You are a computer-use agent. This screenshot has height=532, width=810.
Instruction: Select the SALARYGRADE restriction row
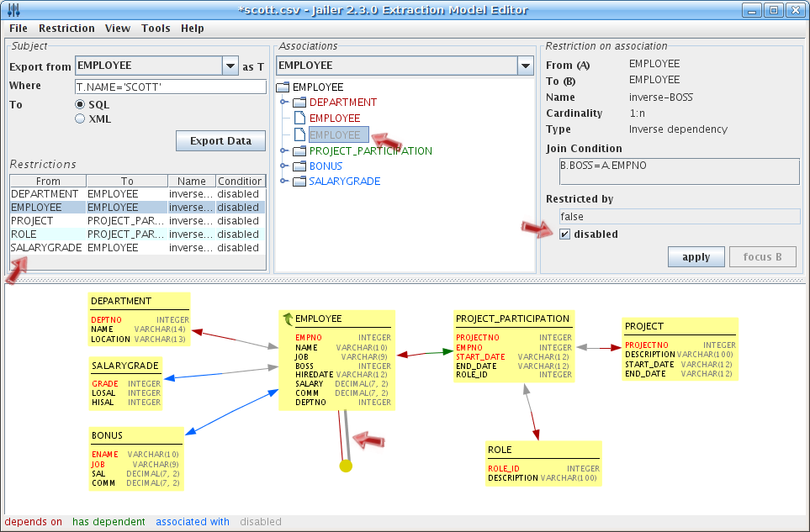coord(137,248)
